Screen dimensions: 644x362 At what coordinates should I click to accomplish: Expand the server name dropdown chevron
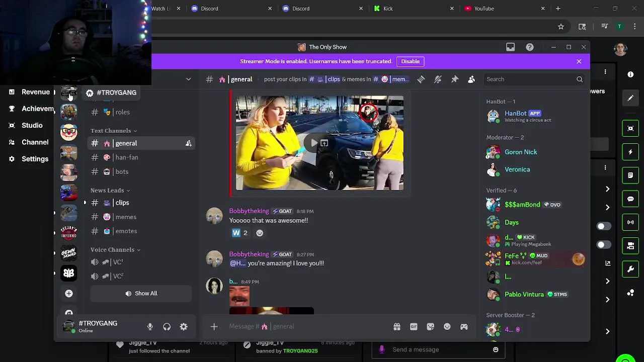[x=189, y=79]
